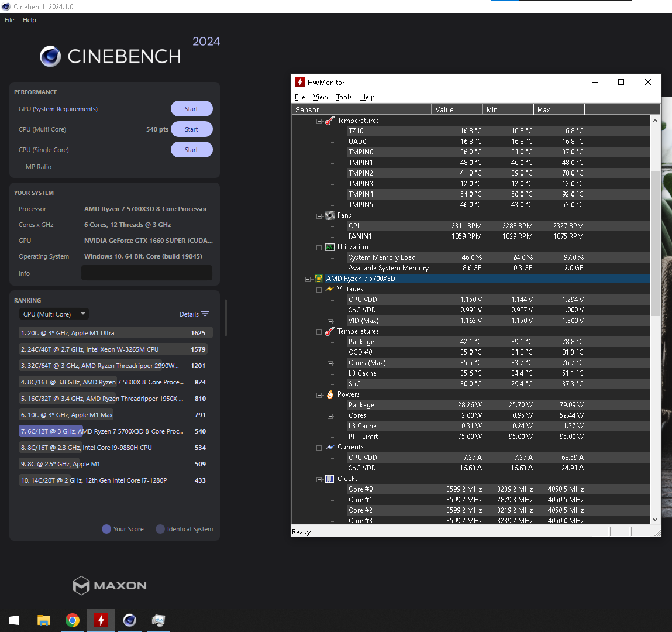Open the View menu in HWMonitor
The image size is (672, 632).
point(321,97)
